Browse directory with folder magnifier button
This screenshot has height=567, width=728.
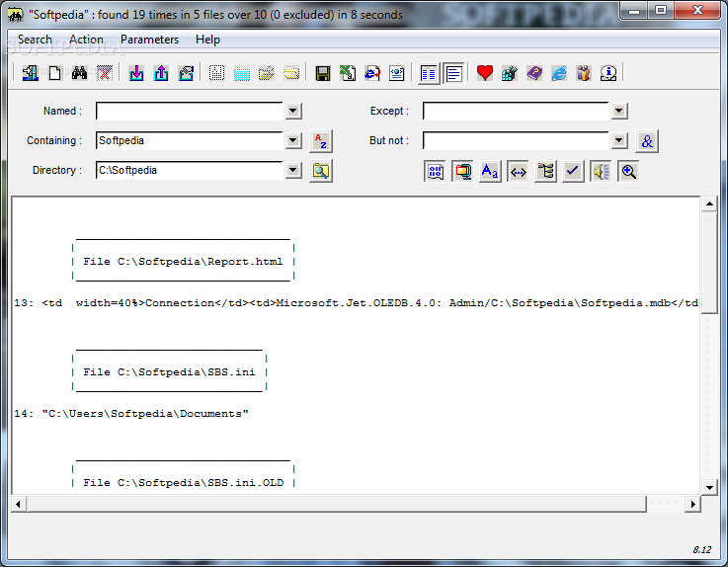point(321,171)
